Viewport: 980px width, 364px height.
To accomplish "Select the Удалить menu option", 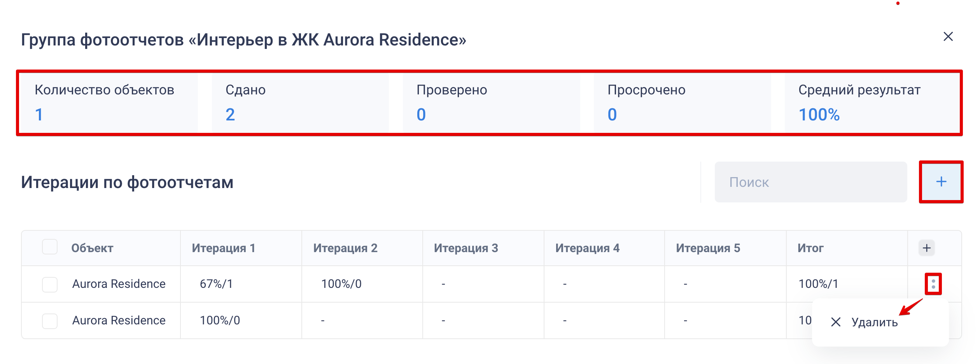I will click(875, 322).
